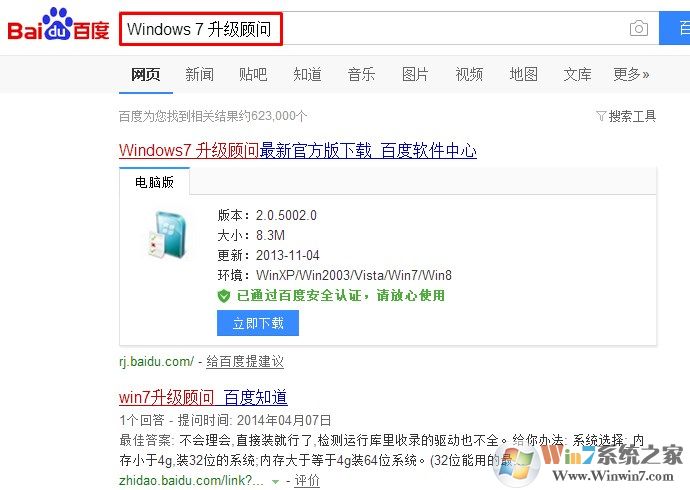Select the 视频 tab
The width and height of the screenshot is (690, 490).
469,74
